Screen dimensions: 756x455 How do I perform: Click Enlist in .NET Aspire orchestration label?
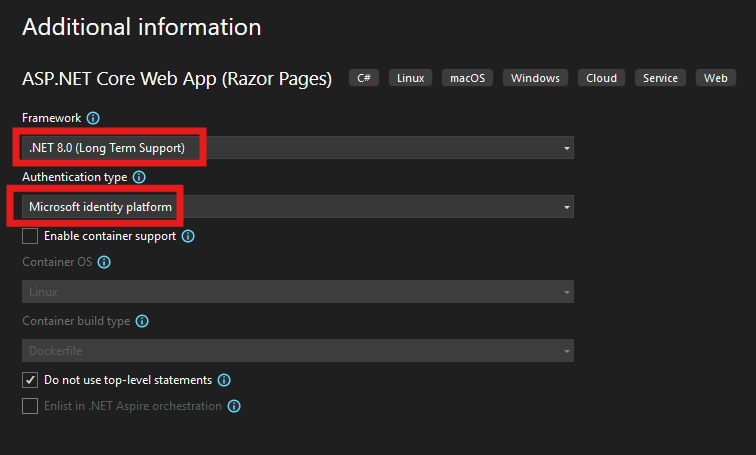tap(133, 406)
